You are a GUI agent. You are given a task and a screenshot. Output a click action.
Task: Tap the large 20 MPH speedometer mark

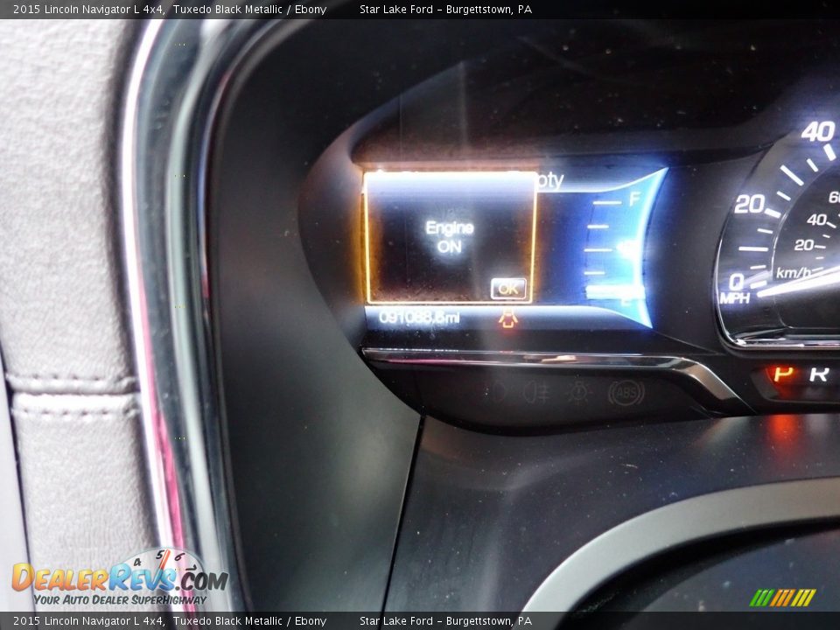point(749,204)
